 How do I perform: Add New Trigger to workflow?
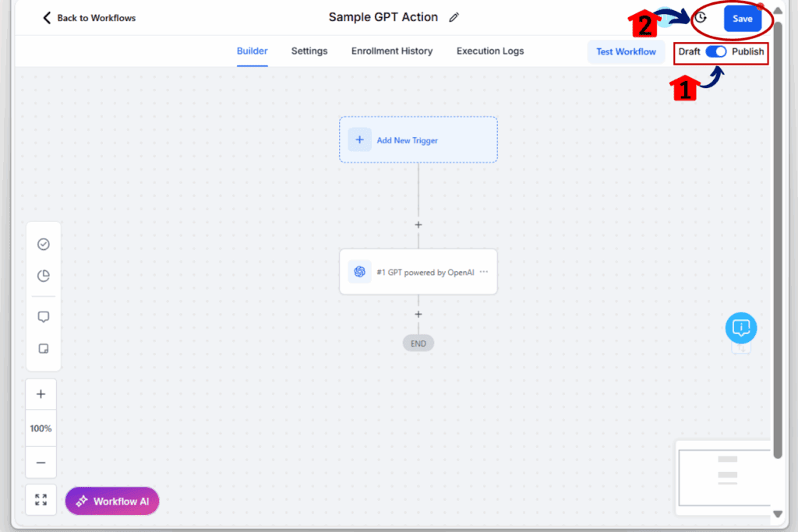(x=418, y=140)
